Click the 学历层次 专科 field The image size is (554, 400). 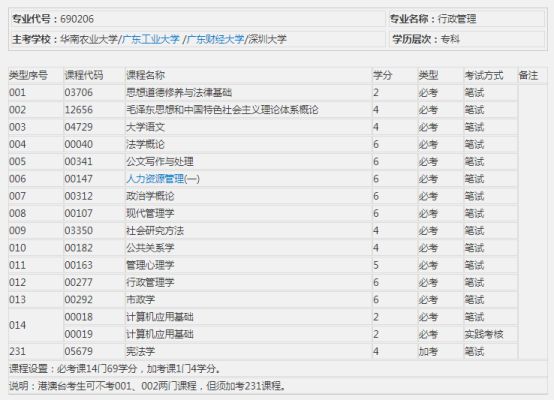pyautogui.click(x=426, y=39)
